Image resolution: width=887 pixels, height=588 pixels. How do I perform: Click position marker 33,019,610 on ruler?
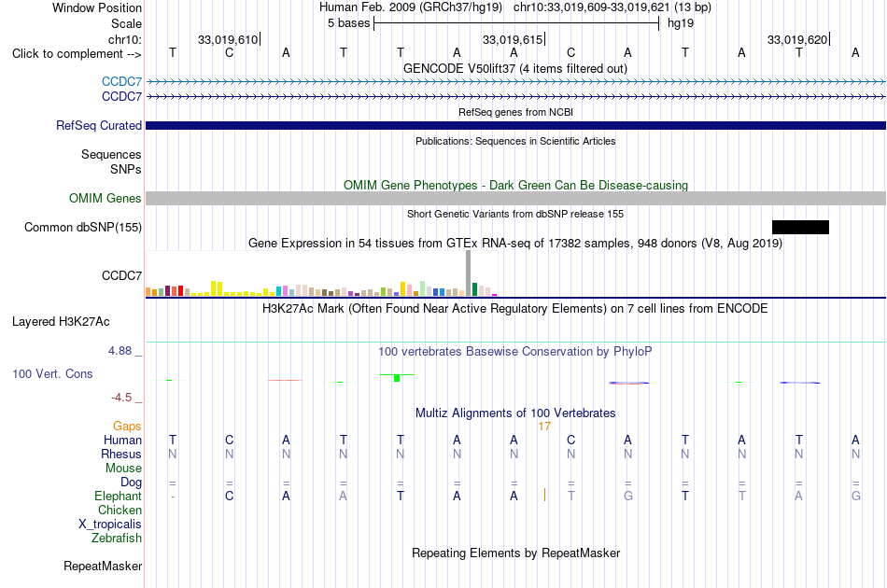(228, 39)
